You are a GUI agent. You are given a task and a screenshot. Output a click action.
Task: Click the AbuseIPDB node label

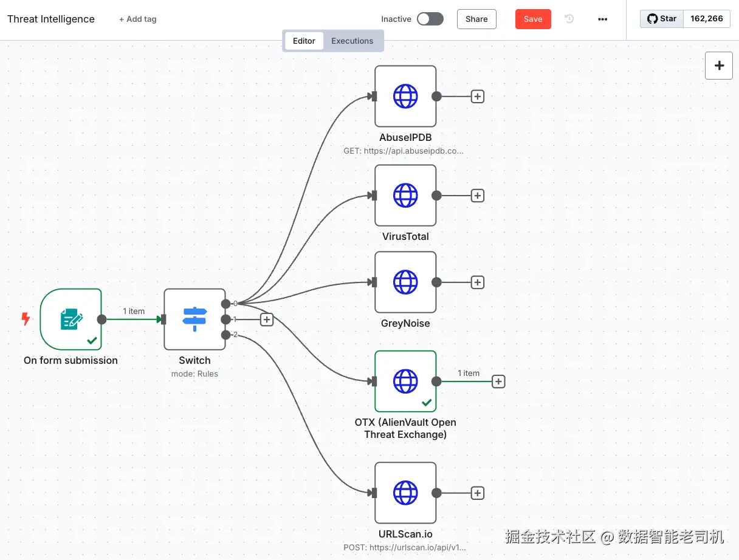coord(405,137)
